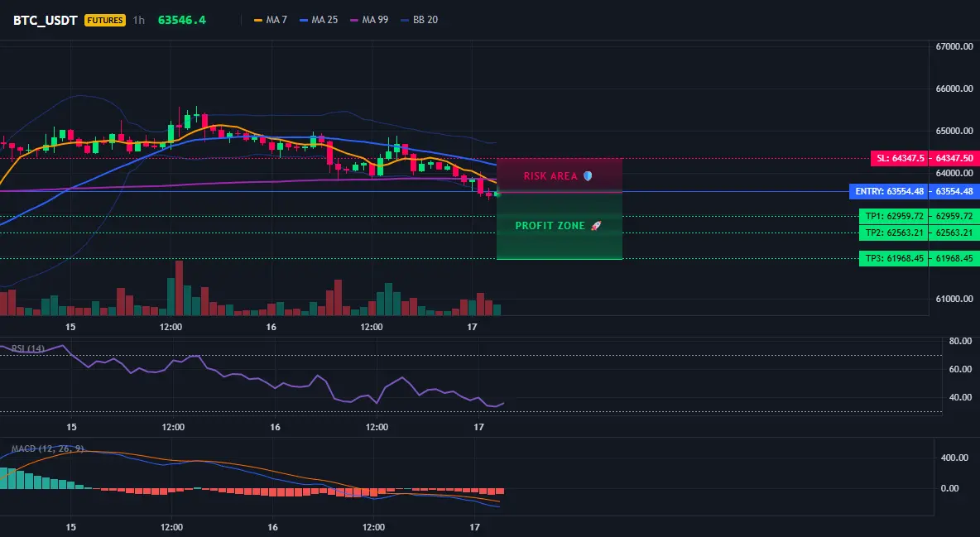Click the current price 63546.4
Viewport: 980px width, 537px height.
[182, 20]
